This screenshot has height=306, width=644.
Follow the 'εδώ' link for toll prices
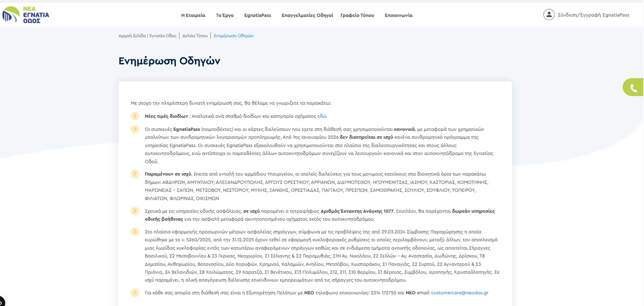coord(322,116)
